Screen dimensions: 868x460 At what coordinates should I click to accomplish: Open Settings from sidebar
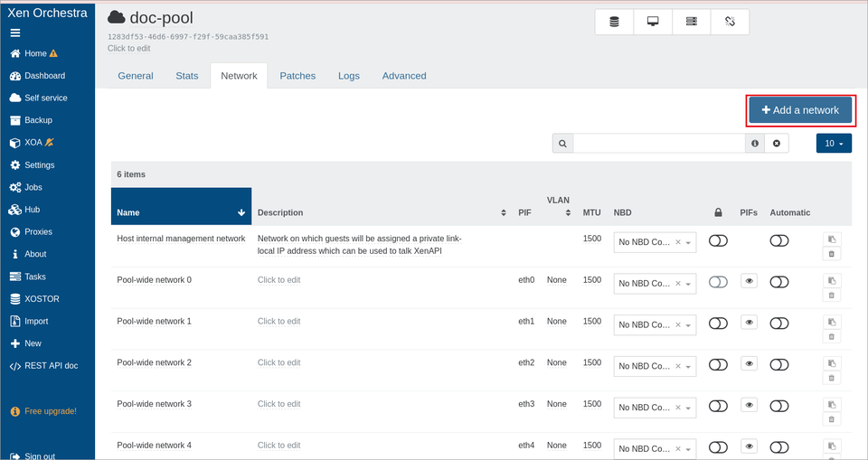point(33,165)
